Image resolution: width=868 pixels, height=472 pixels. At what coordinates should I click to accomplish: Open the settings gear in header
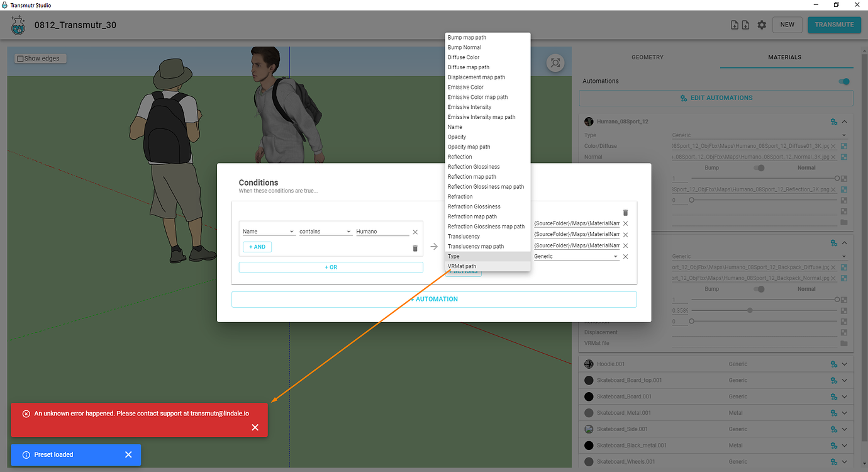coord(762,25)
